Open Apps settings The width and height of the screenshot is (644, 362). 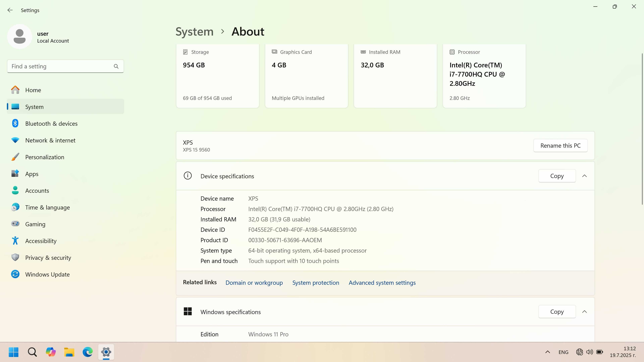66,174
